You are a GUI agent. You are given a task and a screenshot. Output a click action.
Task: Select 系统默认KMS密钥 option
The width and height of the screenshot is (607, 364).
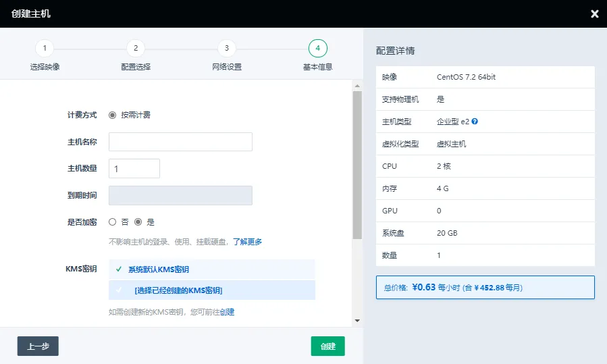pos(212,269)
